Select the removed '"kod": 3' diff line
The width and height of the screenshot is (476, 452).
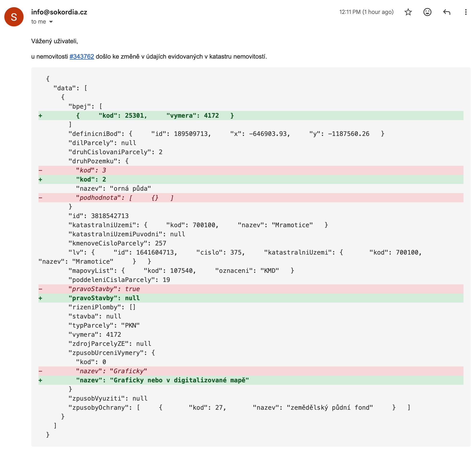coord(91,170)
